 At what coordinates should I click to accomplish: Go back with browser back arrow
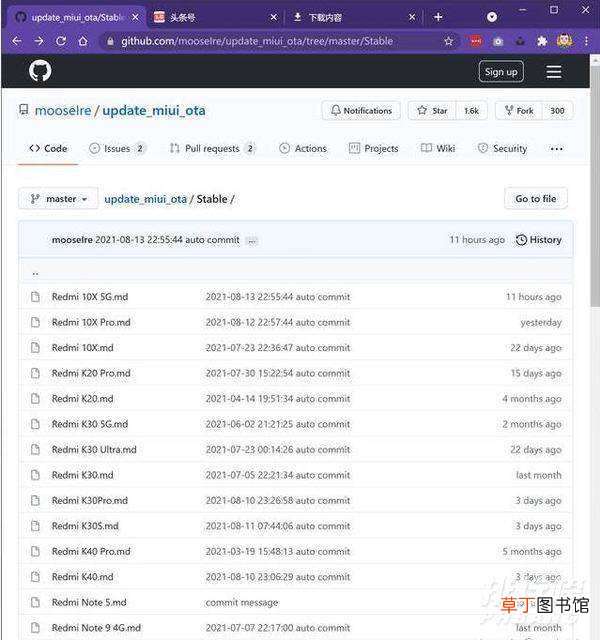17,41
